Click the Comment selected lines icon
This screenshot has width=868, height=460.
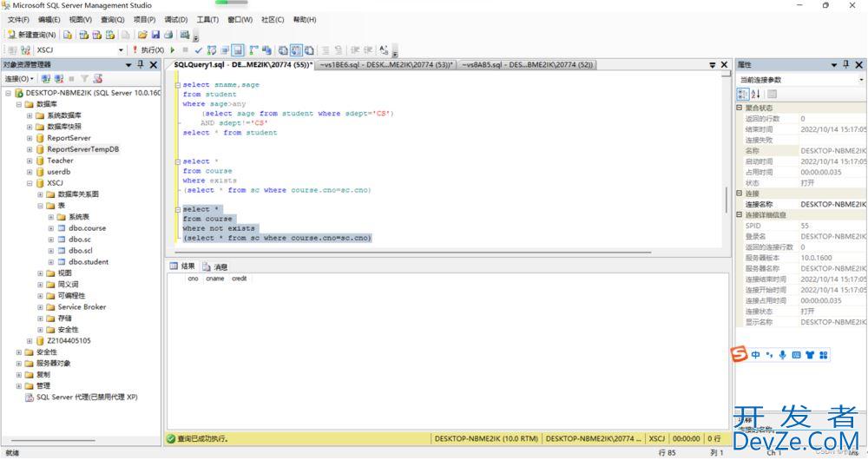click(x=325, y=50)
